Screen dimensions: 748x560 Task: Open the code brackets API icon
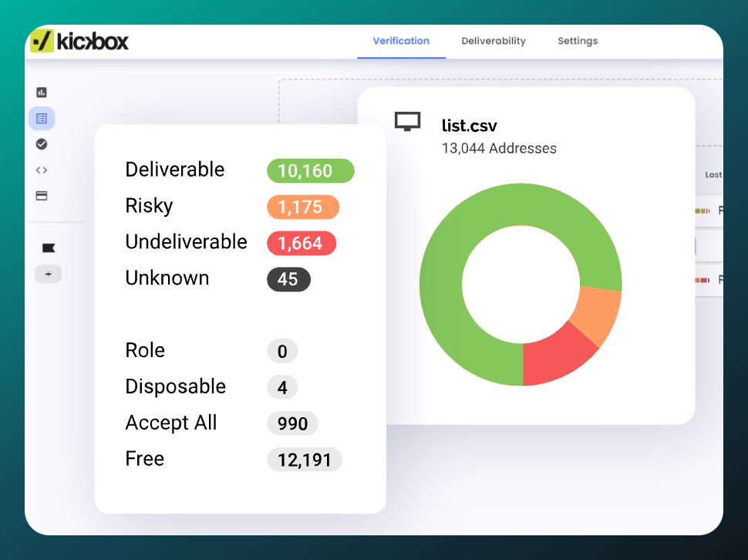pyautogui.click(x=42, y=170)
